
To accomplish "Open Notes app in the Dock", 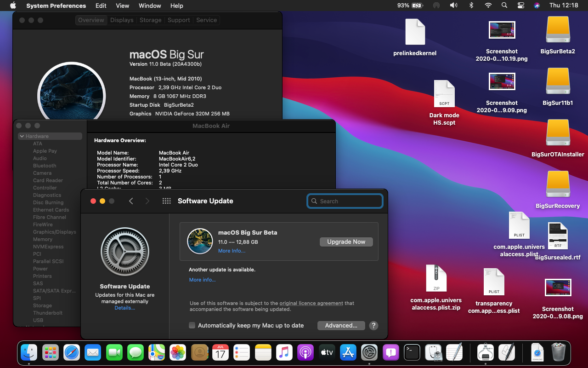I will 263,353.
